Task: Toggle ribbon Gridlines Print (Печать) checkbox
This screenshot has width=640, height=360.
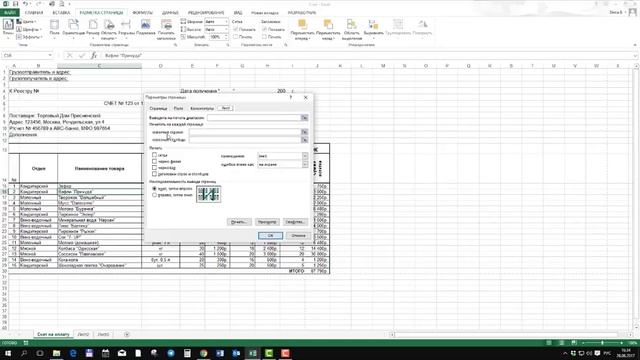Action: [236, 37]
